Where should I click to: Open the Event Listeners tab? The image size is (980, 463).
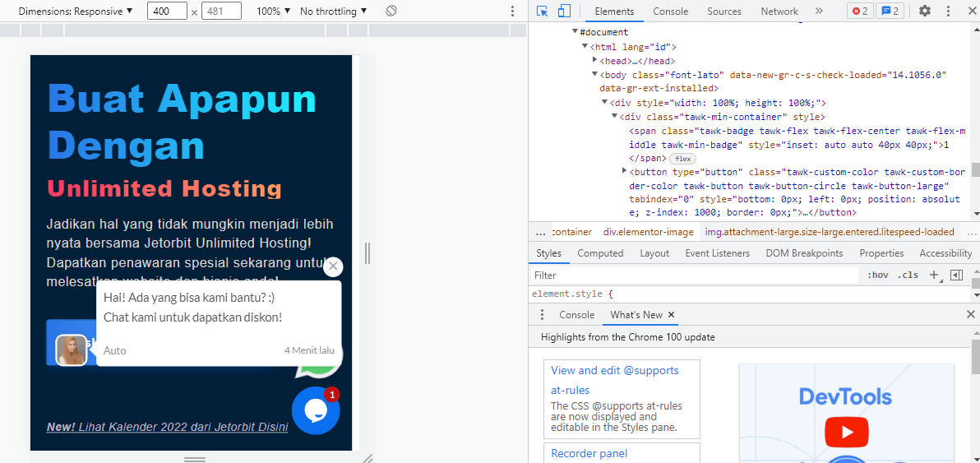click(718, 253)
